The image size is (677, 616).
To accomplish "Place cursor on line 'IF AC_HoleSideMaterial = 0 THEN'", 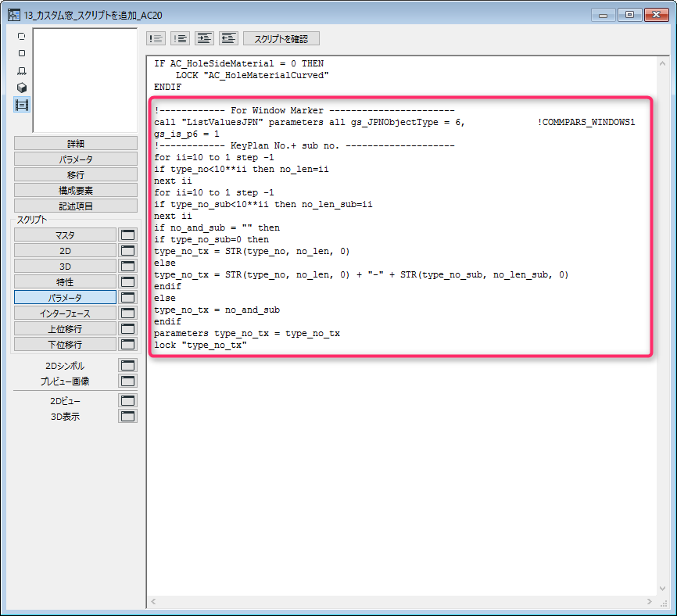I will (238, 63).
